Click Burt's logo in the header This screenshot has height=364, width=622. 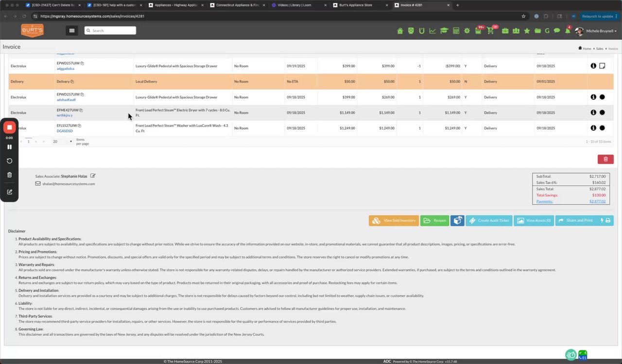coord(32,31)
